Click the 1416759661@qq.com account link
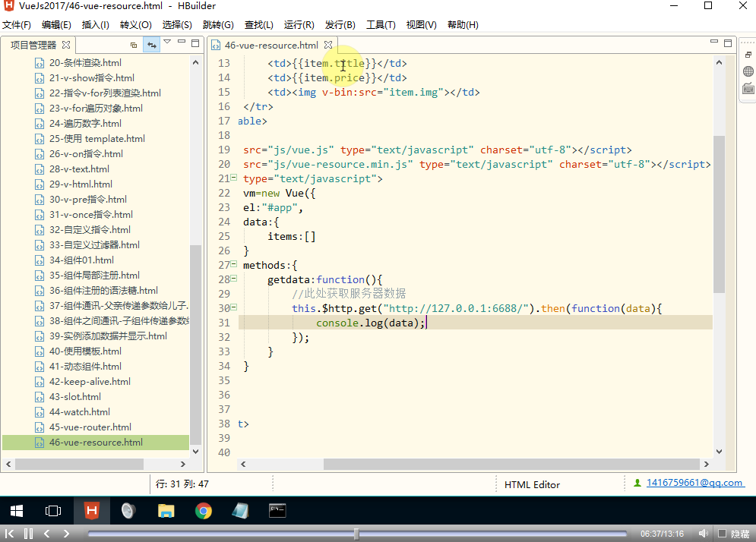This screenshot has width=756, height=542. pyautogui.click(x=694, y=483)
